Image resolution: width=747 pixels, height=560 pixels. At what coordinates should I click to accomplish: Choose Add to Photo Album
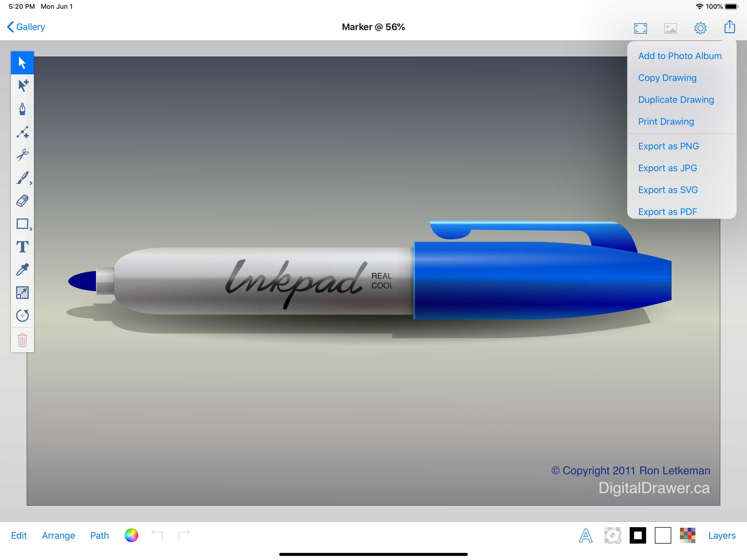tap(680, 56)
